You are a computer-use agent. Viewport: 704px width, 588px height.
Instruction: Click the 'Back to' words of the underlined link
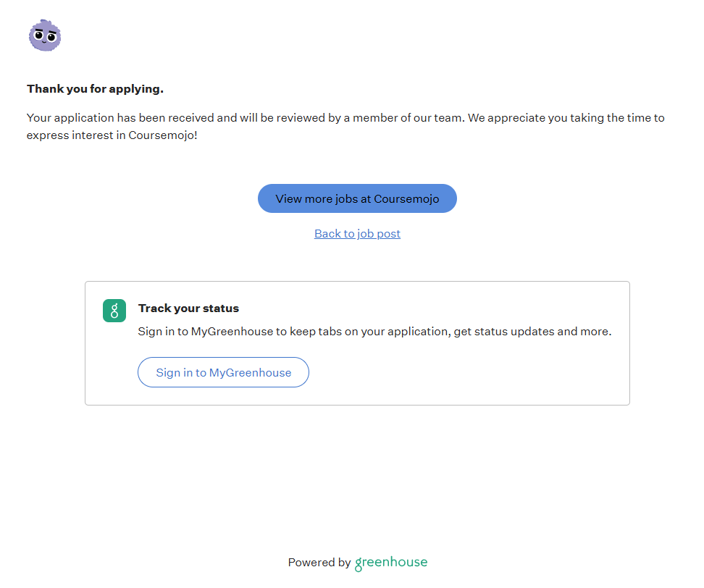pyautogui.click(x=335, y=233)
